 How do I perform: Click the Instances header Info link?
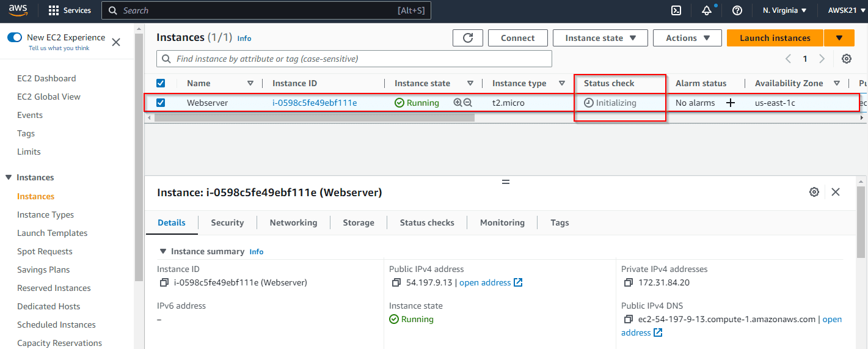(244, 38)
